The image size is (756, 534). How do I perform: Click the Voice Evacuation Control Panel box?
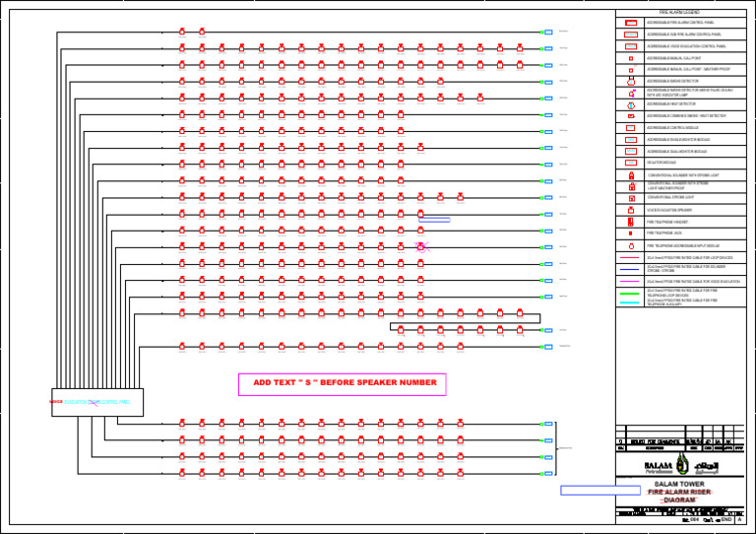coord(97,402)
